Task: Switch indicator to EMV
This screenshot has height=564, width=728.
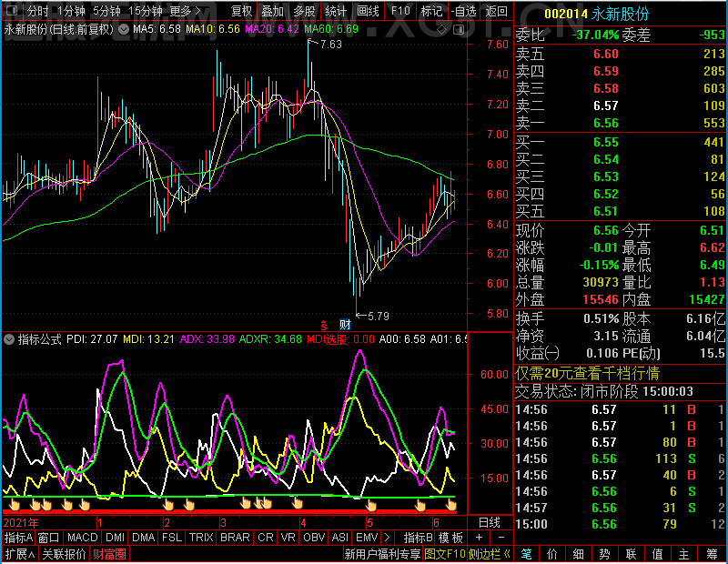Action: tap(367, 538)
